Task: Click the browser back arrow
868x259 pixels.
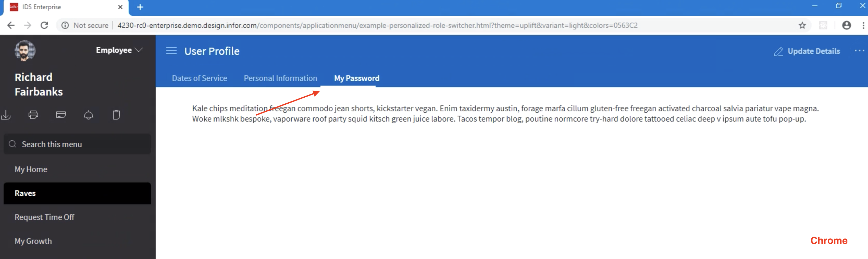Action: point(11,25)
